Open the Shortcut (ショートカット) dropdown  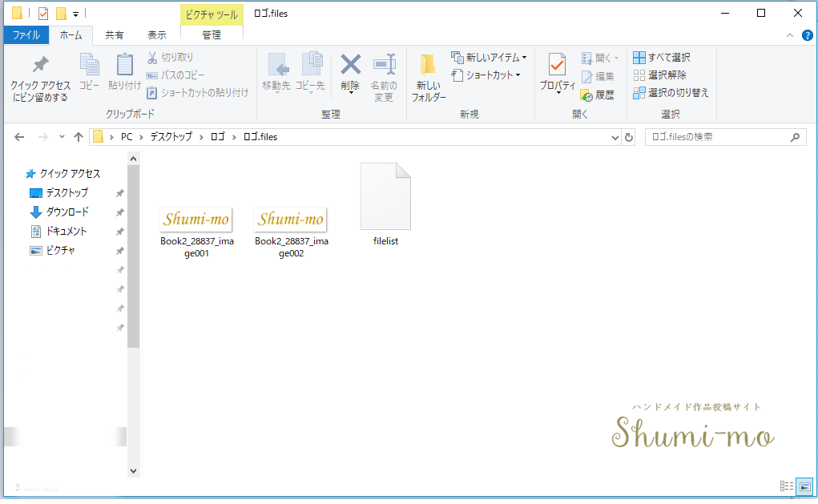point(486,75)
